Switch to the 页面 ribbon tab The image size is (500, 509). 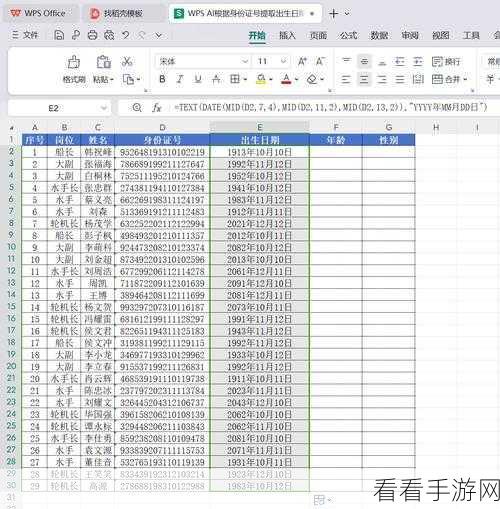[x=318, y=35]
